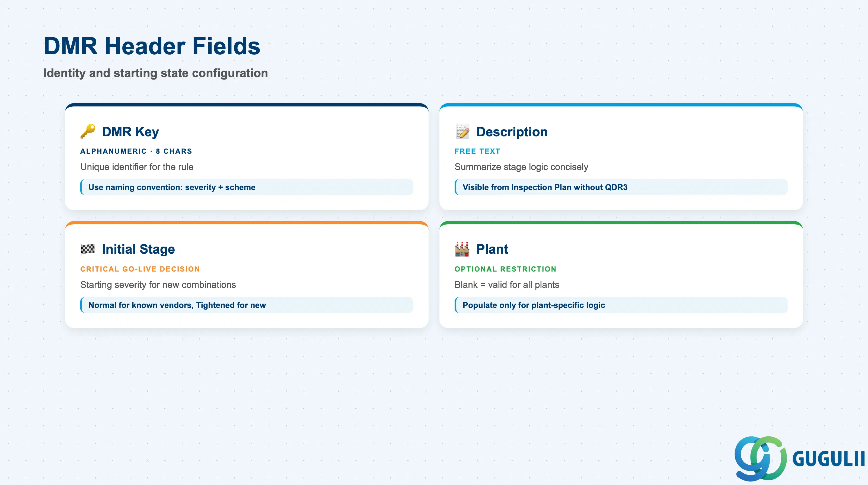Click the key icon beside DMR Key
This screenshot has height=485, width=868.
88,131
